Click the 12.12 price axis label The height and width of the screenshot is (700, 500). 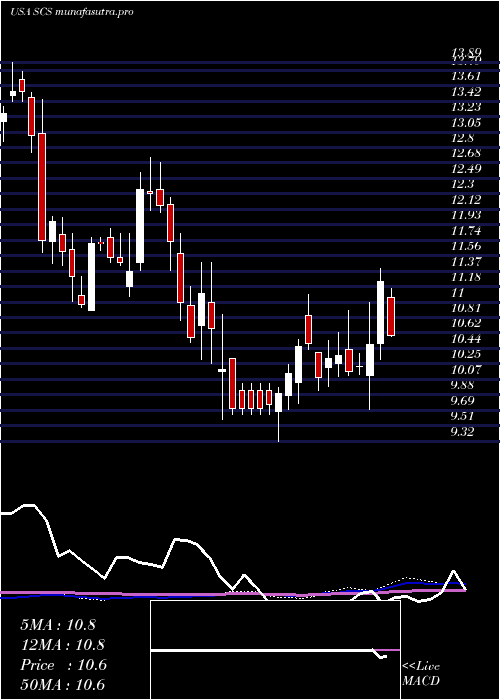coord(467,200)
